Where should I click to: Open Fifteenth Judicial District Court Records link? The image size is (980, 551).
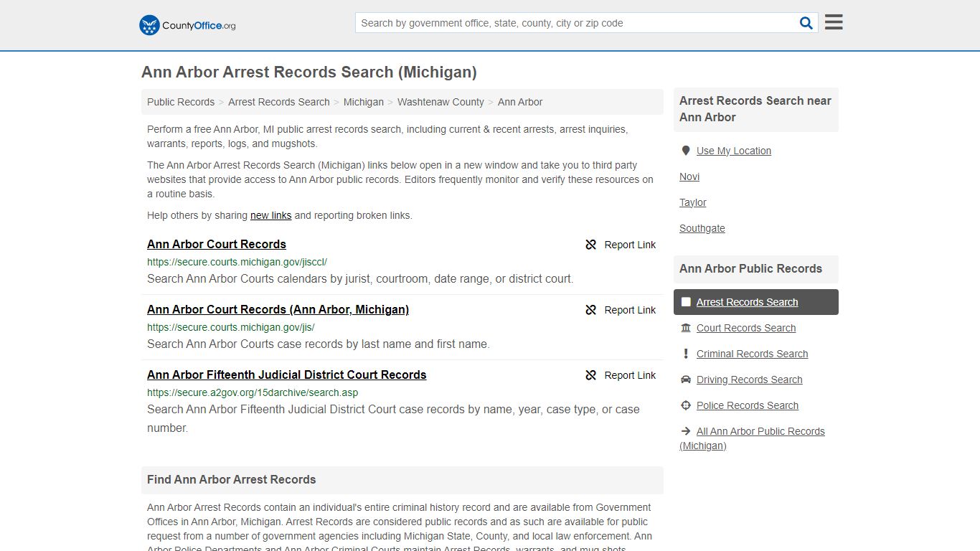pos(287,375)
